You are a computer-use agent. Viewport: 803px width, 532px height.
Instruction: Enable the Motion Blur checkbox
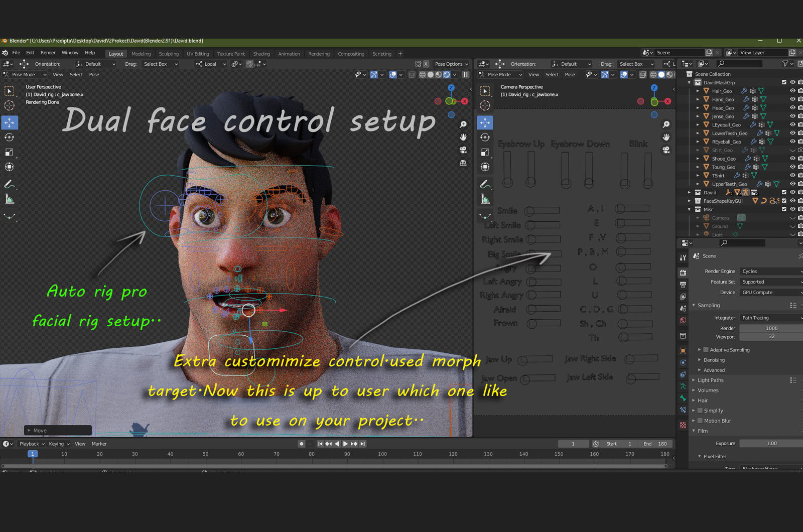coord(700,421)
